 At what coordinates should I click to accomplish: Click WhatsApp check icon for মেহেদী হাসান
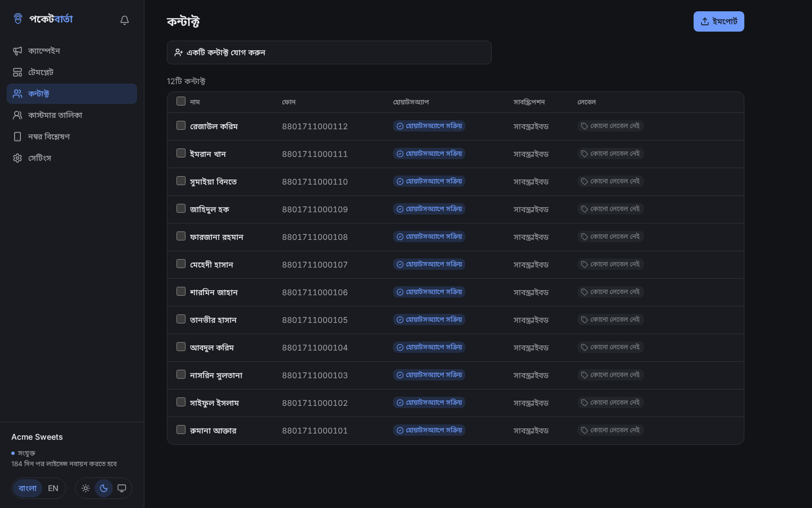400,264
